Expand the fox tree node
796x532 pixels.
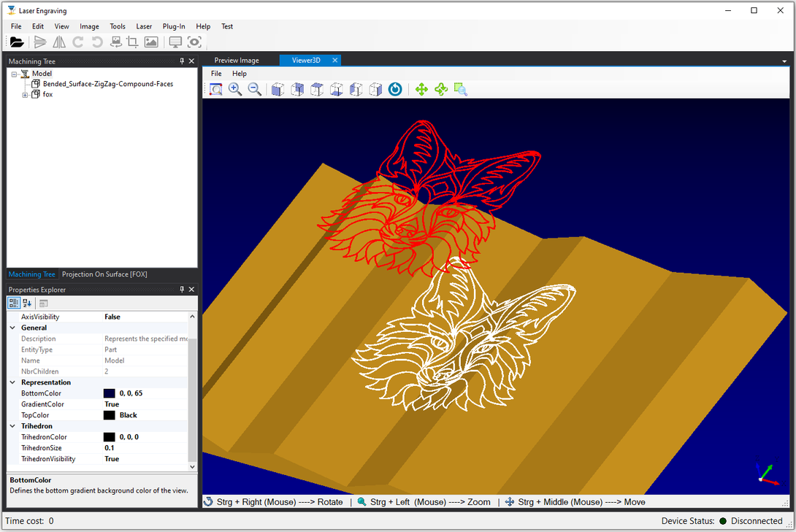coord(25,95)
